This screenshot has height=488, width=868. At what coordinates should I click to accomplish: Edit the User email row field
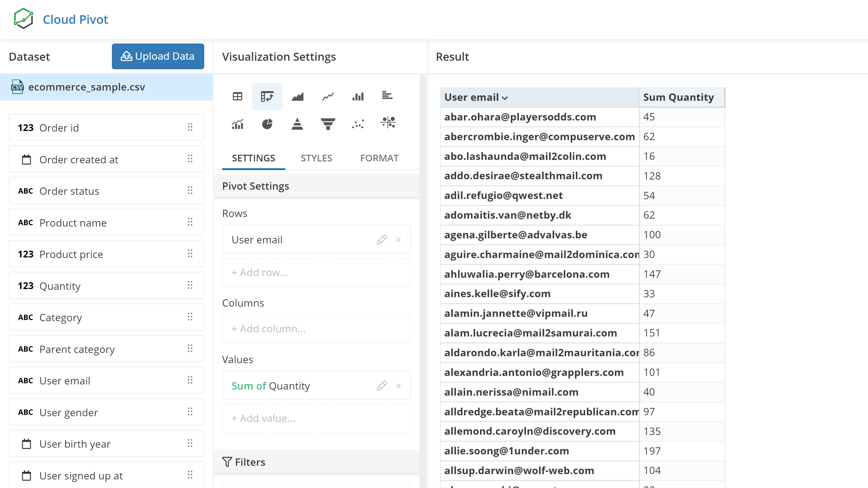382,240
